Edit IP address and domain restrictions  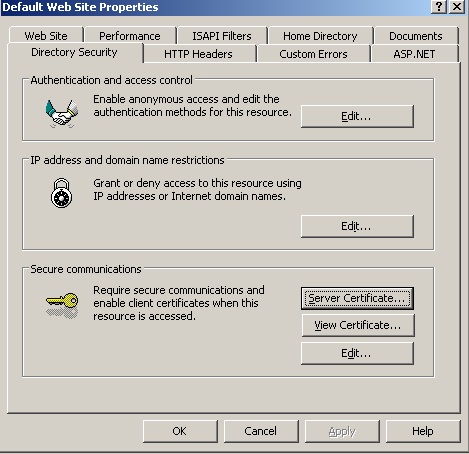coord(357,226)
